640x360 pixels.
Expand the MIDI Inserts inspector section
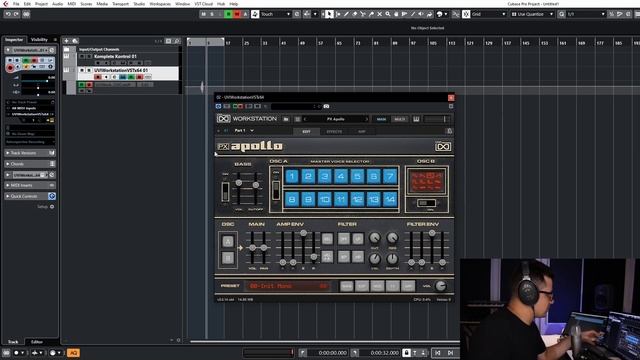pyautogui.click(x=30, y=185)
